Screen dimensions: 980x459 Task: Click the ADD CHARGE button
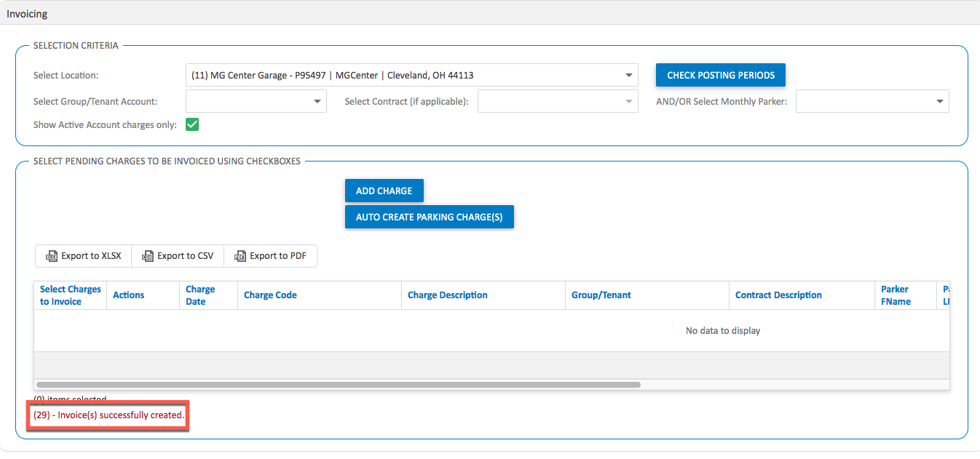click(x=384, y=190)
